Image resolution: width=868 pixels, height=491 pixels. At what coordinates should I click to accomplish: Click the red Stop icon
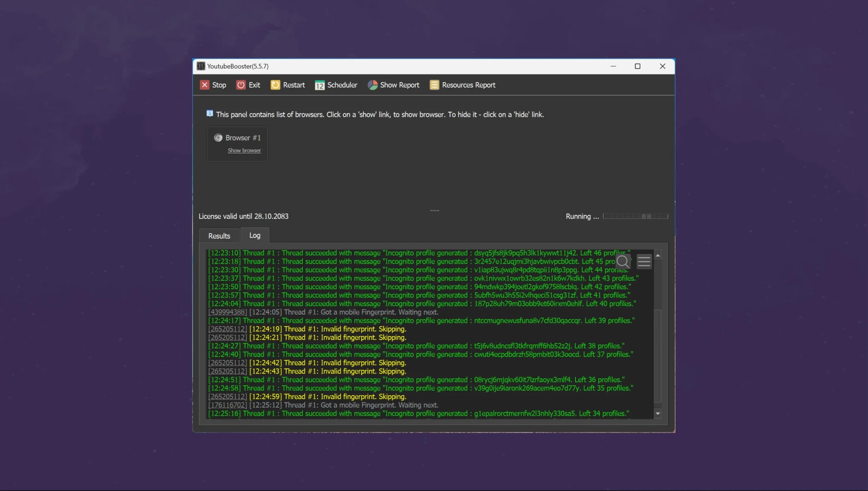click(204, 85)
